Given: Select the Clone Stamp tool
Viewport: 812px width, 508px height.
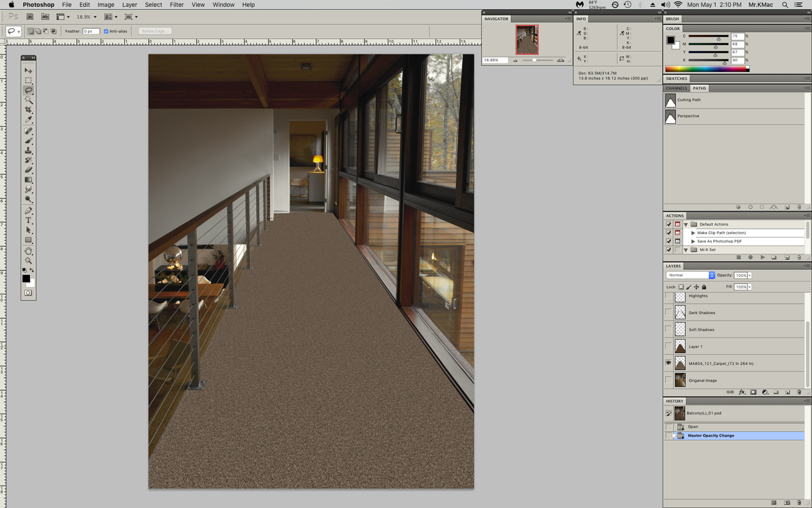Looking at the screenshot, I should [28, 151].
